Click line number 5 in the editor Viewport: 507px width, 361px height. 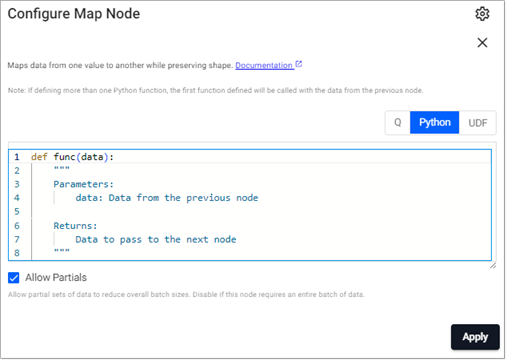pos(17,212)
